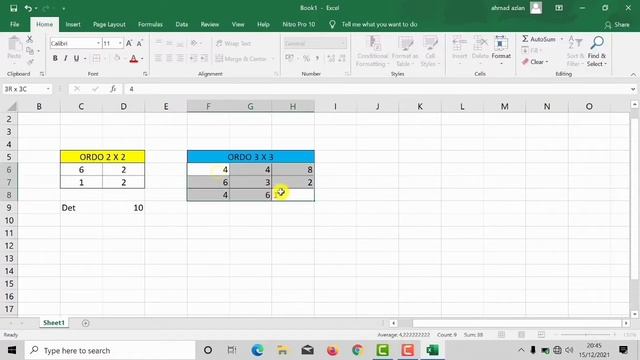Screen dimensions: 640x360
Task: Open Firefox from the taskbar
Action: coord(332,350)
